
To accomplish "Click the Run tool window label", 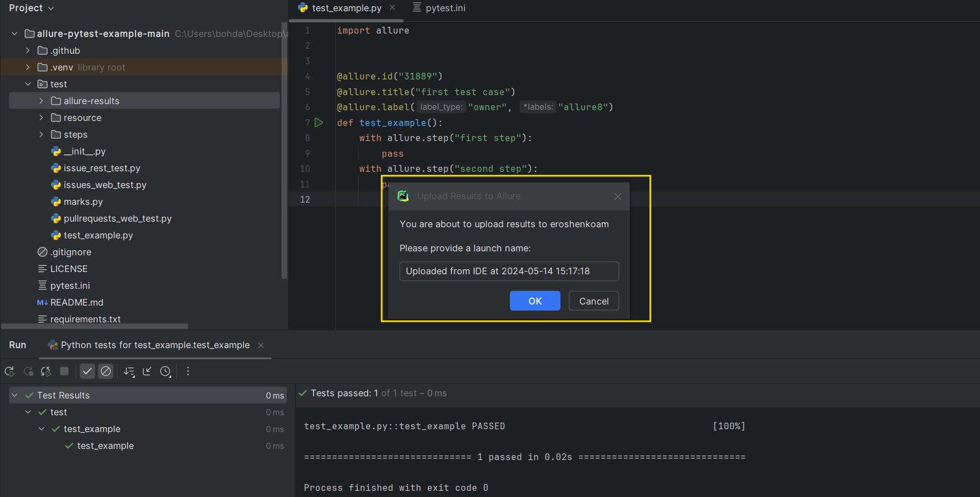I will (x=17, y=345).
